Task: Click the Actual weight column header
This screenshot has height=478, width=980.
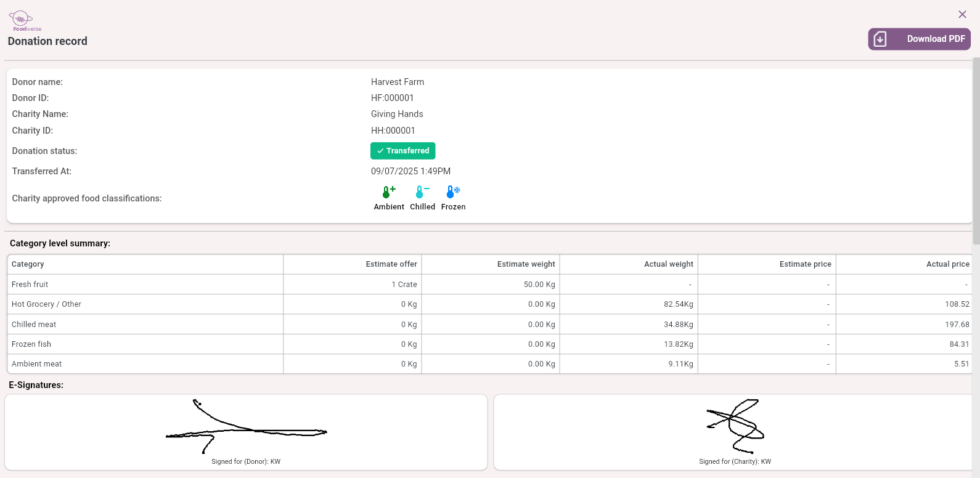Action: [x=668, y=264]
